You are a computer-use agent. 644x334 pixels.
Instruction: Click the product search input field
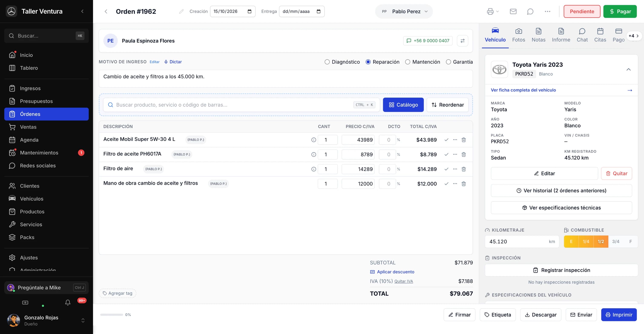click(x=241, y=105)
